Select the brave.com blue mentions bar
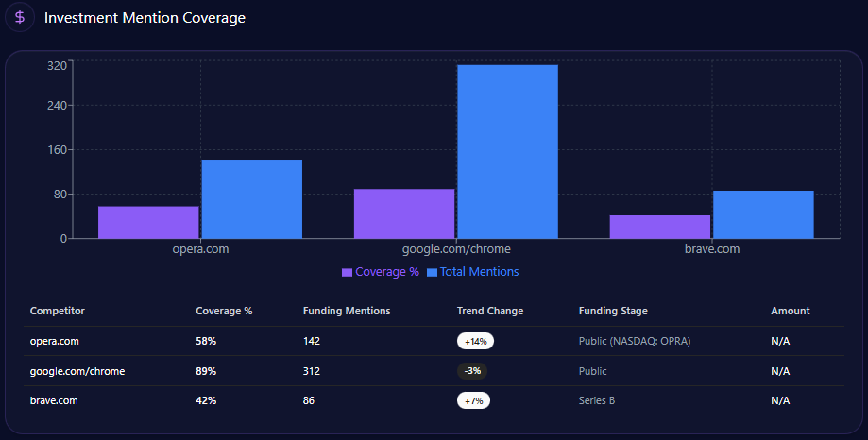Viewport: 868px width, 440px height. point(763,214)
